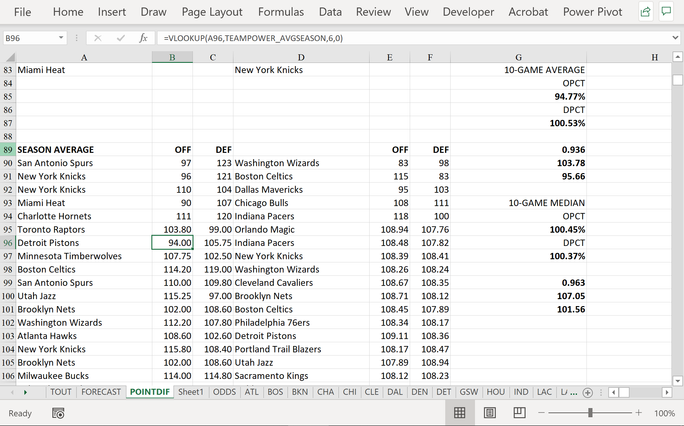684x426 pixels.
Task: Switch to the IND sheet tab
Action: tap(521, 392)
